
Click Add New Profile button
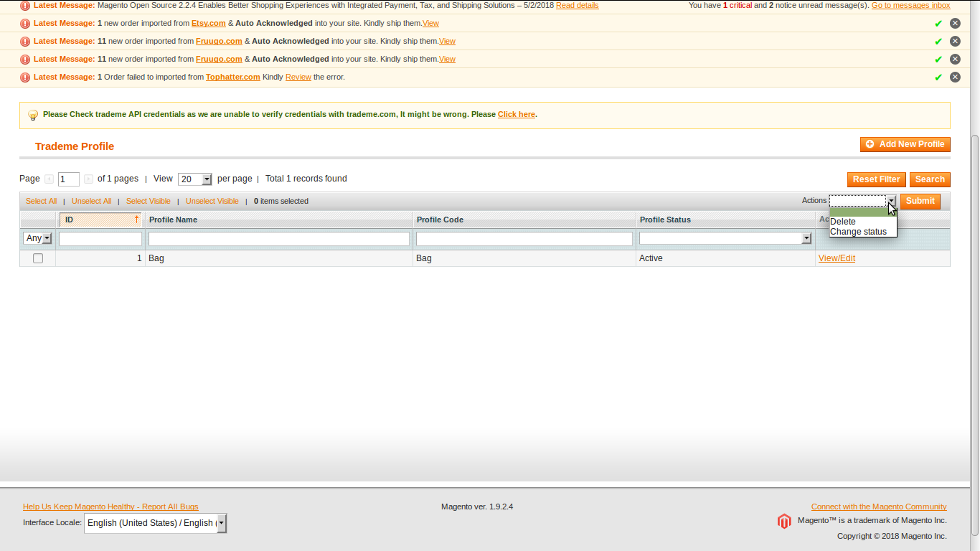pyautogui.click(x=905, y=144)
